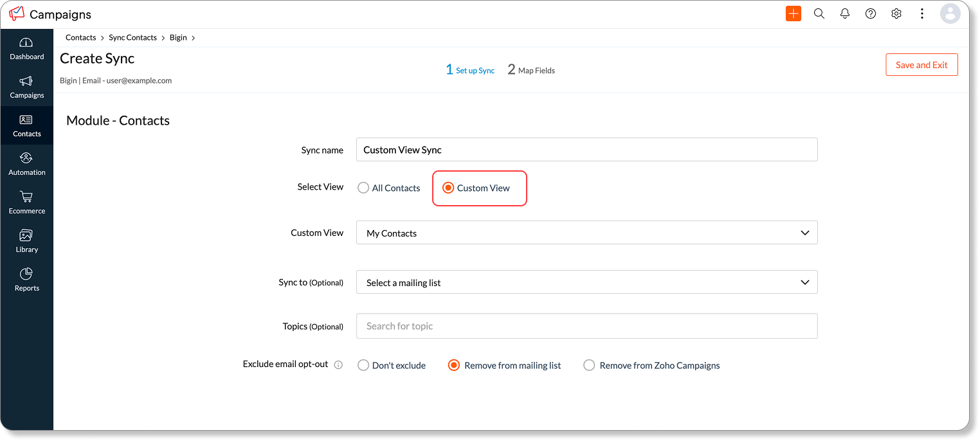
Task: Go to Dashboard in the sidebar
Action: coord(27,49)
